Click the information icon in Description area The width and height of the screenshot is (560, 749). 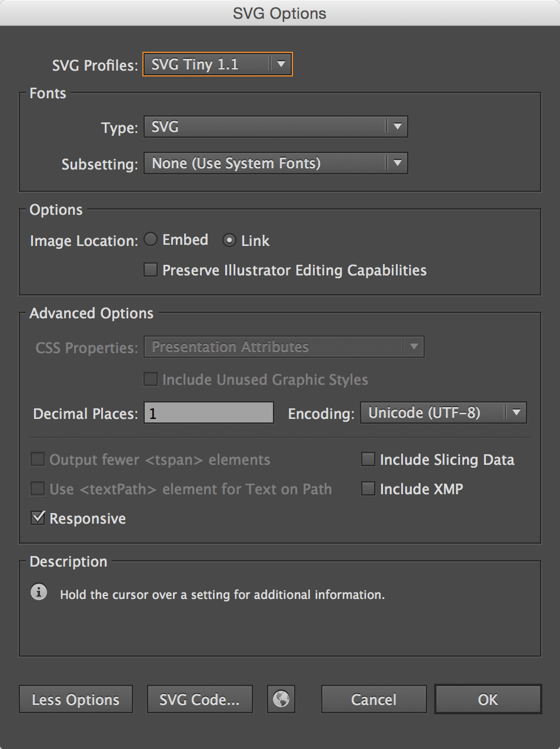pos(38,592)
